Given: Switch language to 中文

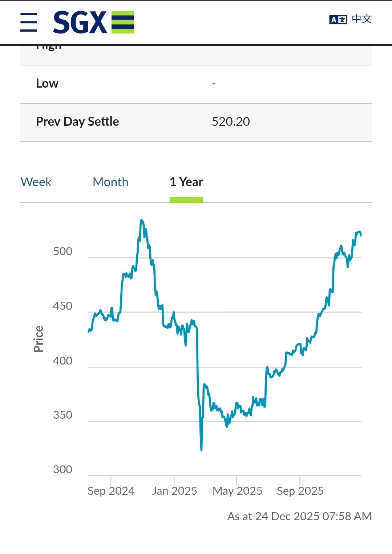Looking at the screenshot, I should pyautogui.click(x=361, y=19).
